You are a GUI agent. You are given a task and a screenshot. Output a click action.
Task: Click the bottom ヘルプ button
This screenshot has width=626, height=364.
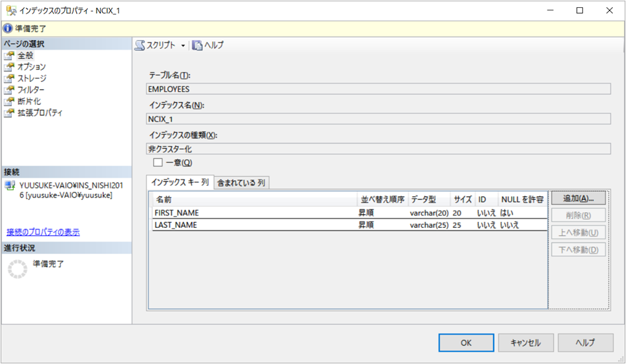pos(585,343)
